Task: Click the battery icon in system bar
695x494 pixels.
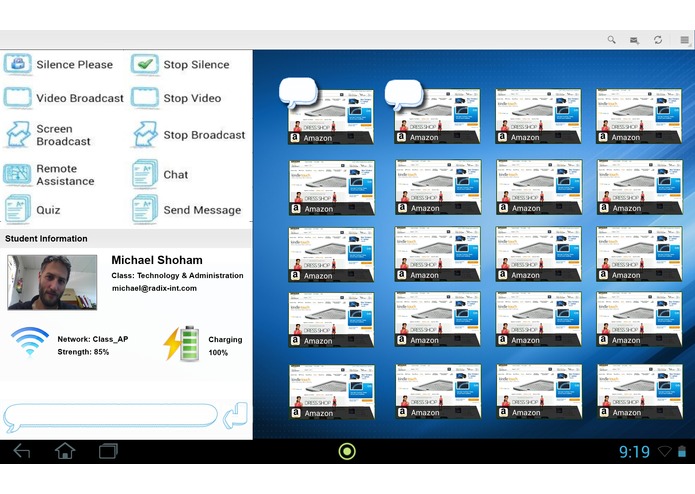Action: tap(682, 451)
